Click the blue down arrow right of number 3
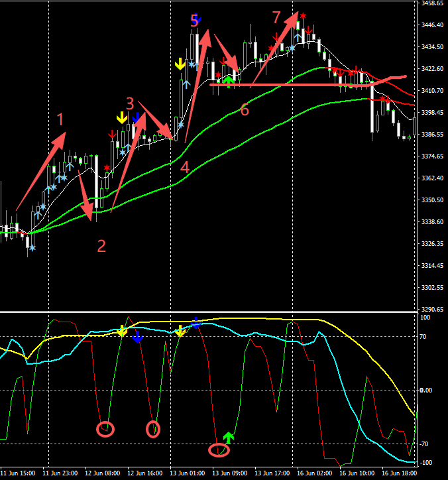Viewport: 448px width, 480px height. pos(137,118)
